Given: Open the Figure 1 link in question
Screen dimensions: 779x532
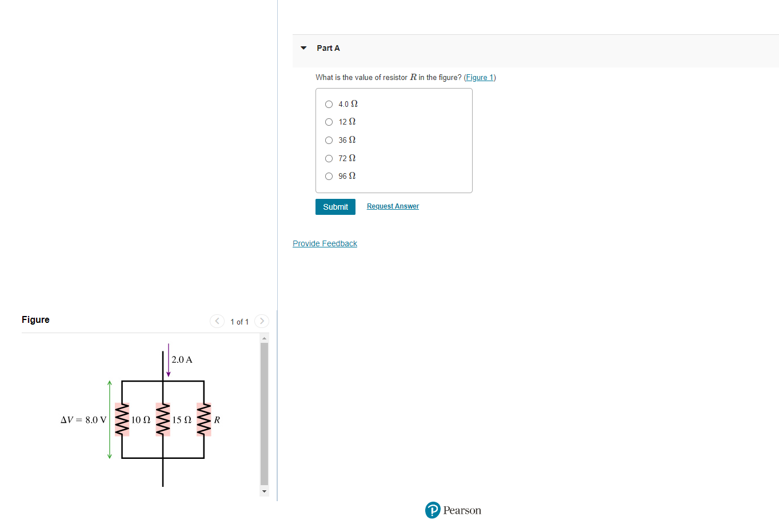Looking at the screenshot, I should [480, 78].
